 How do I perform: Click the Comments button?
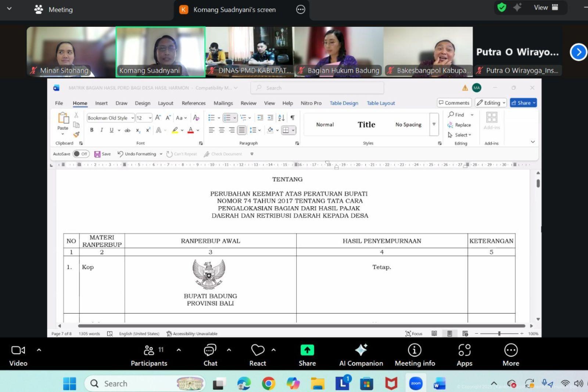pos(454,103)
